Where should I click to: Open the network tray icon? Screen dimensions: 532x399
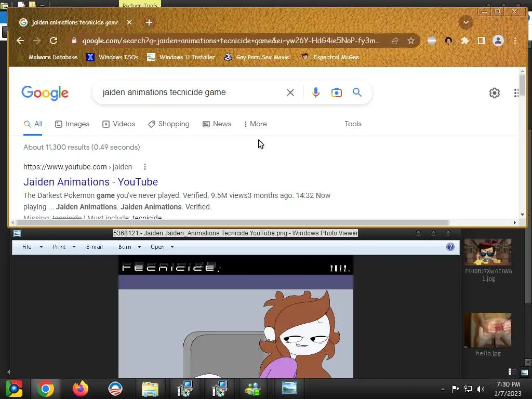click(x=468, y=389)
